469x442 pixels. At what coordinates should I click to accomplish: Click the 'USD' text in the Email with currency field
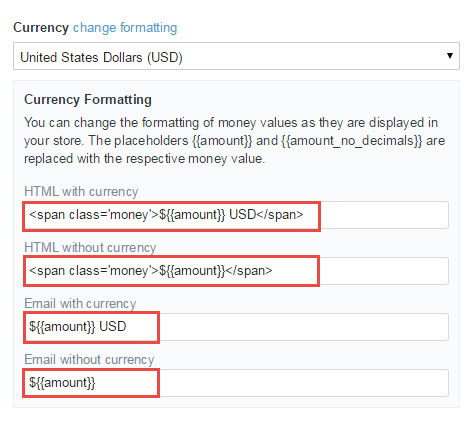113,326
